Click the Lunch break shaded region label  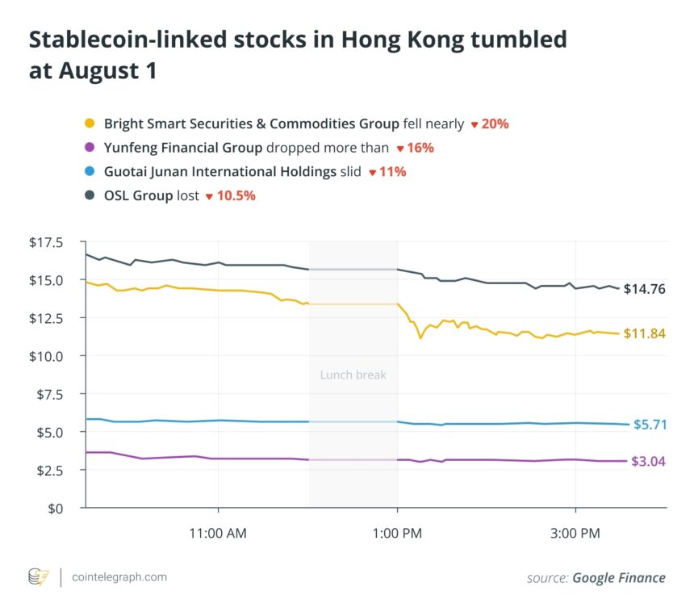pyautogui.click(x=353, y=375)
